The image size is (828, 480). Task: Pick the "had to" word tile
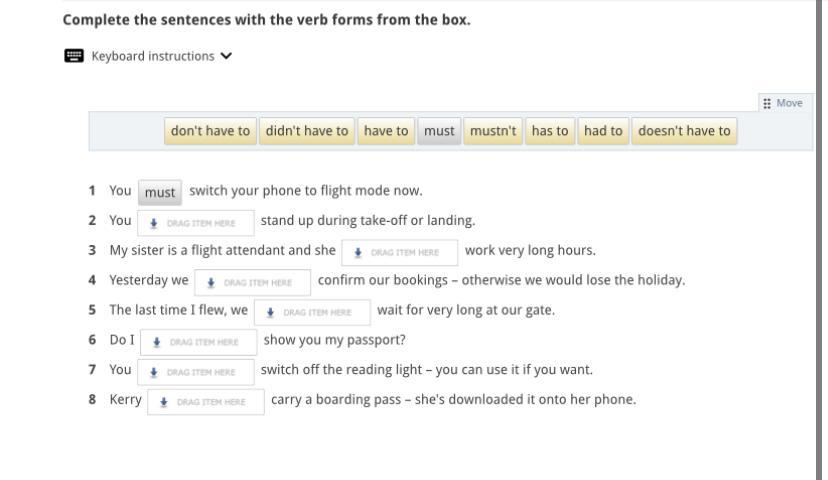click(x=603, y=131)
